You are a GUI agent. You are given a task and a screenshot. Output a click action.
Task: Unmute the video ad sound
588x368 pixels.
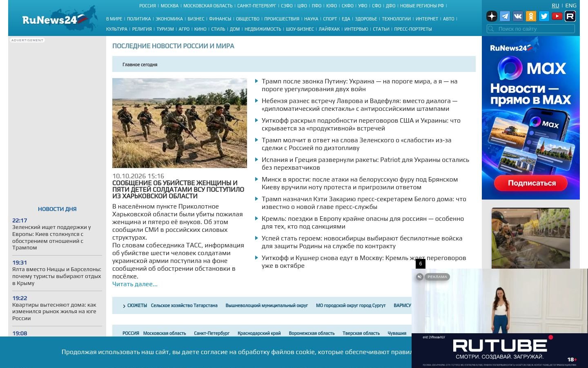pyautogui.click(x=419, y=277)
